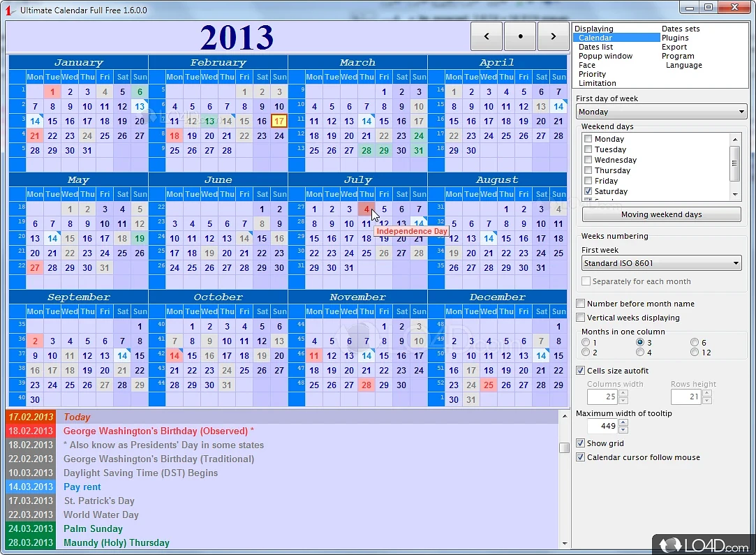
Task: Click February 17 highlighted today cell
Action: click(279, 121)
